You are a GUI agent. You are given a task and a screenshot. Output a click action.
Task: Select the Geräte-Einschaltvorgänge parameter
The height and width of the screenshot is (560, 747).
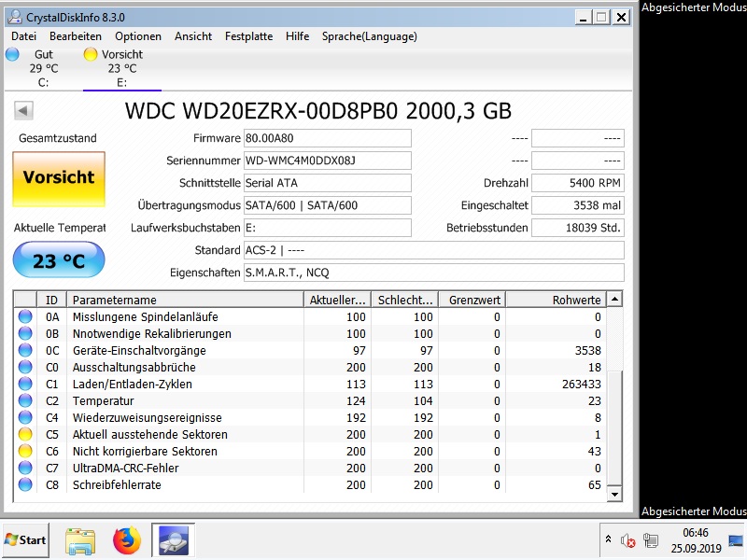(139, 351)
